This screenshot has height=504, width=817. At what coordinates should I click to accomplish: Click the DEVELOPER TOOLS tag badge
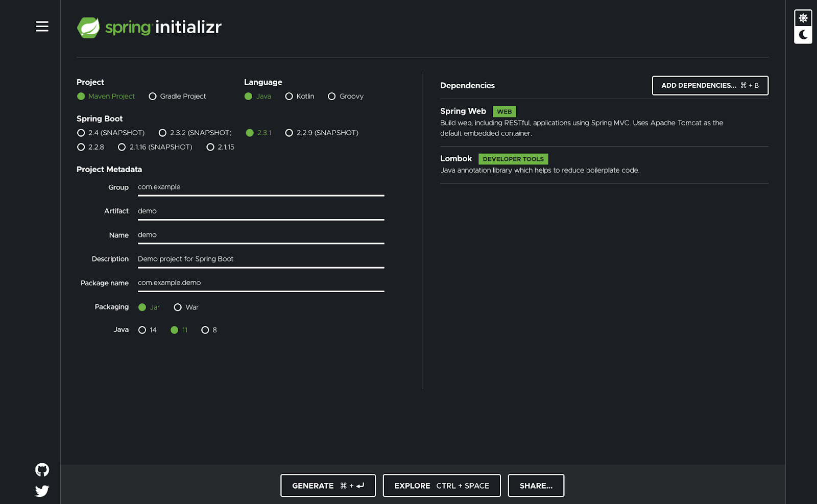pyautogui.click(x=513, y=159)
